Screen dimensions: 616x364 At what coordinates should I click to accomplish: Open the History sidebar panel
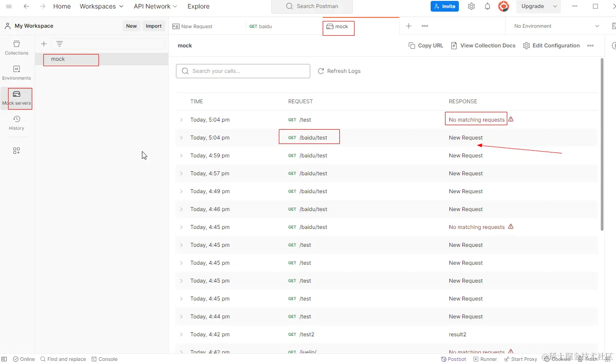[17, 123]
